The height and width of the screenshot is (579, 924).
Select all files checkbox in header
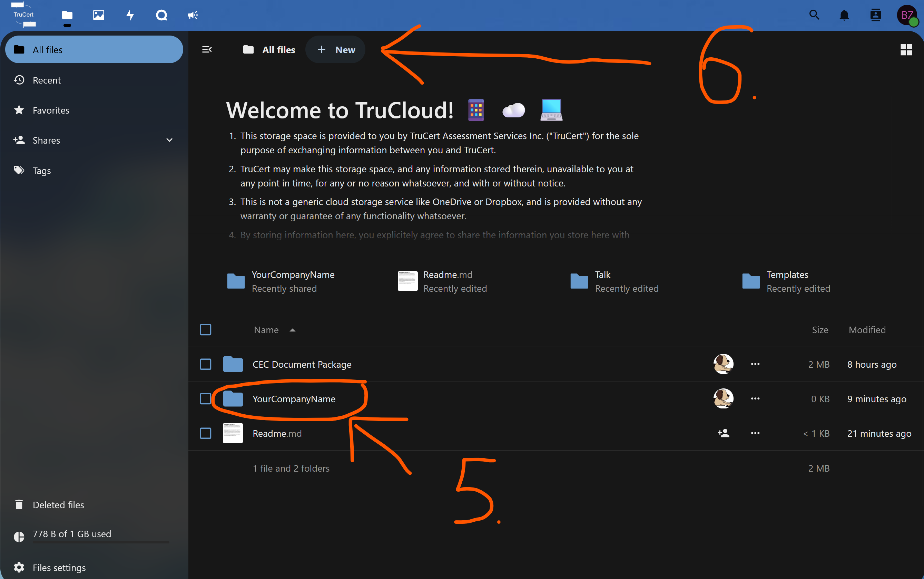point(205,329)
